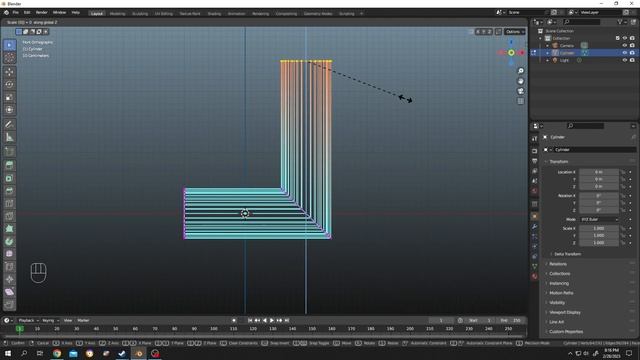This screenshot has width=640, height=360.
Task: Activate the Inset Faces tool
Action: pyautogui.click(x=9, y=178)
